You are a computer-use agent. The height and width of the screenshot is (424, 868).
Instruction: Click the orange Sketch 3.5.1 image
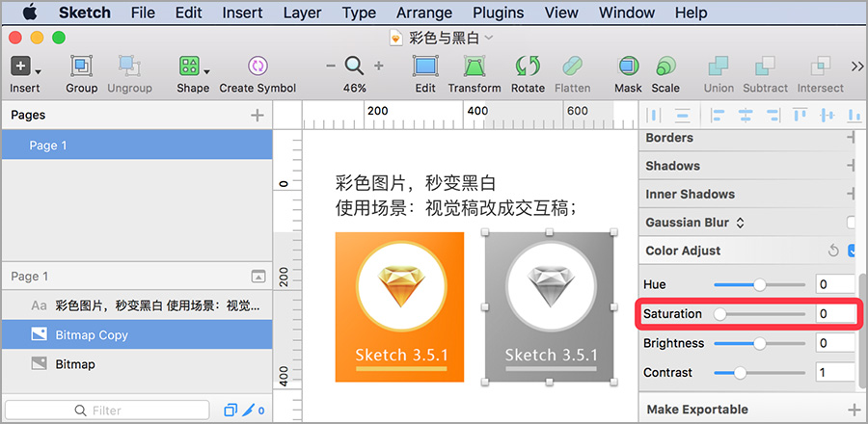coord(399,306)
